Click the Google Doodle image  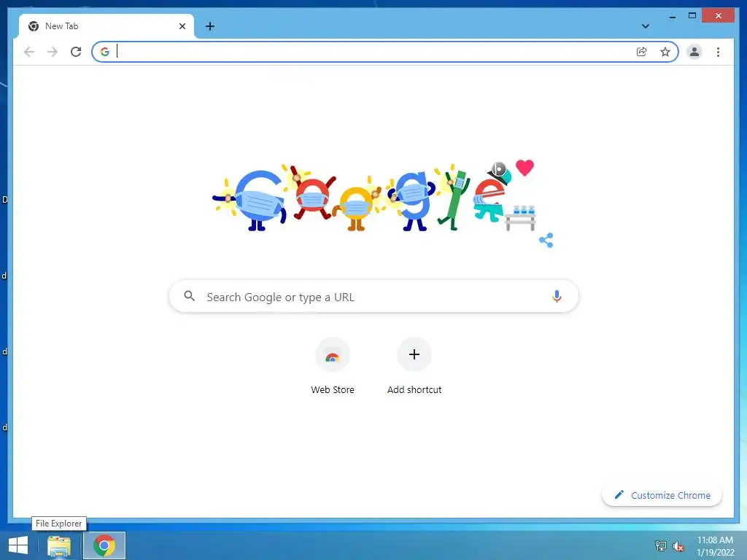click(x=374, y=196)
